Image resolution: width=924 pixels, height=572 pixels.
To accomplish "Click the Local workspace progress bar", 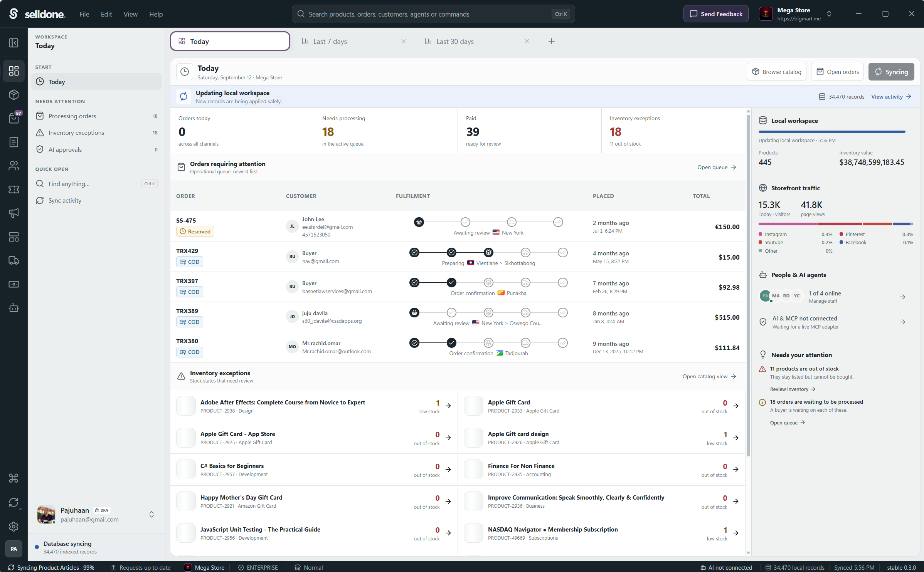I will pyautogui.click(x=832, y=132).
